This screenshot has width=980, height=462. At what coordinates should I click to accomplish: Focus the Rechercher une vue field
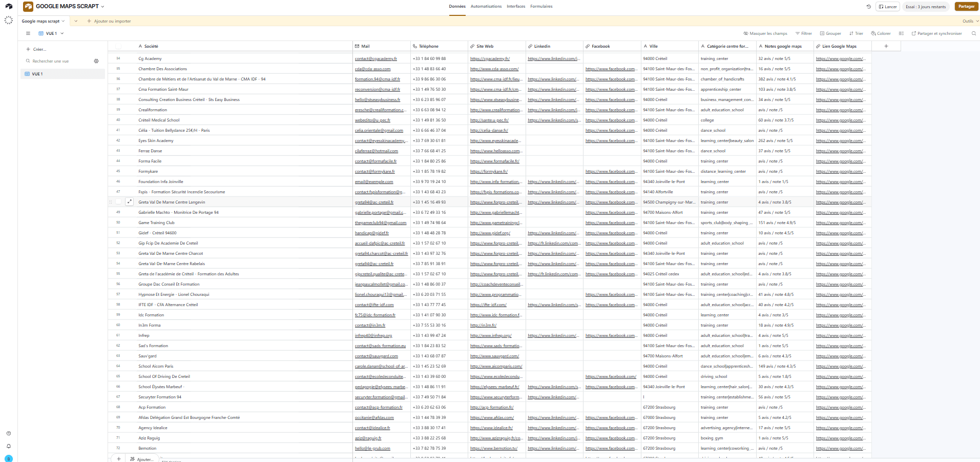(x=58, y=61)
